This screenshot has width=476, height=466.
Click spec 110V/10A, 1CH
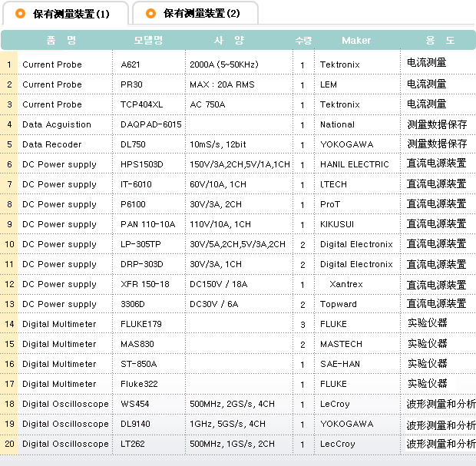tap(220, 224)
